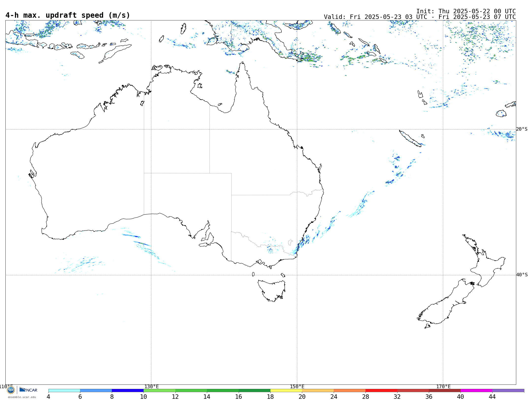Click the colorbar tick label '32'
The image size is (532, 400).
pyautogui.click(x=397, y=397)
